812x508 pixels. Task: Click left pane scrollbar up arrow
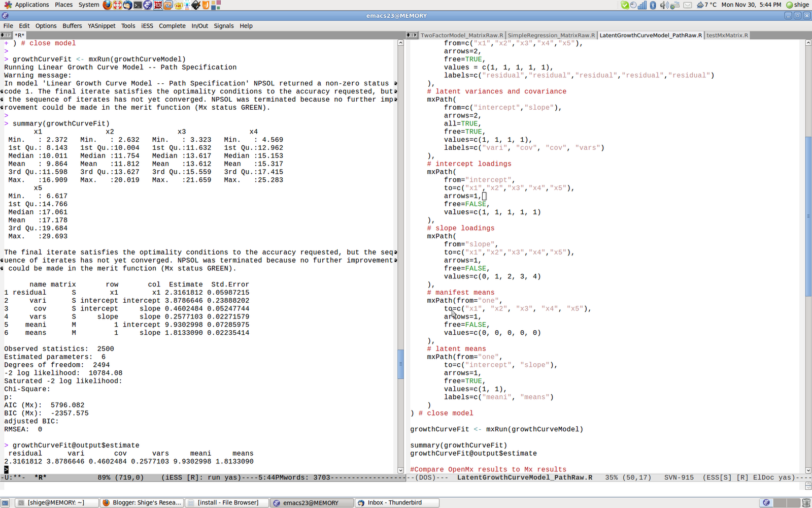point(400,43)
